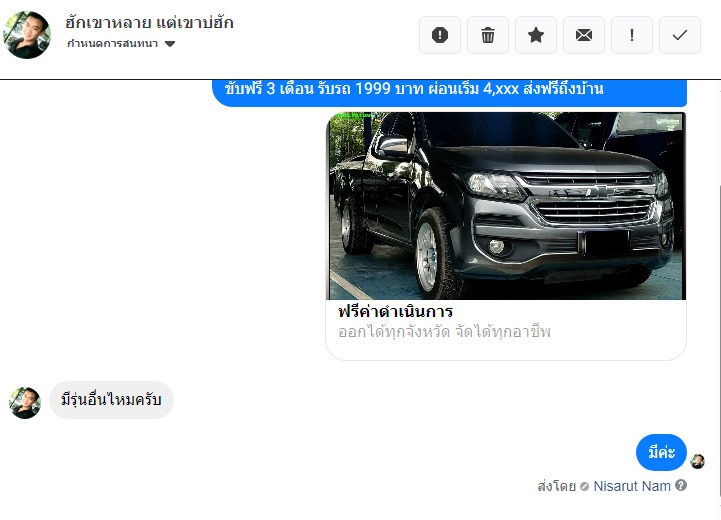Click contact name ฮักเขาหลาย แต่เขาบ่ฮัก
This screenshot has height=520, width=721.
(x=149, y=23)
